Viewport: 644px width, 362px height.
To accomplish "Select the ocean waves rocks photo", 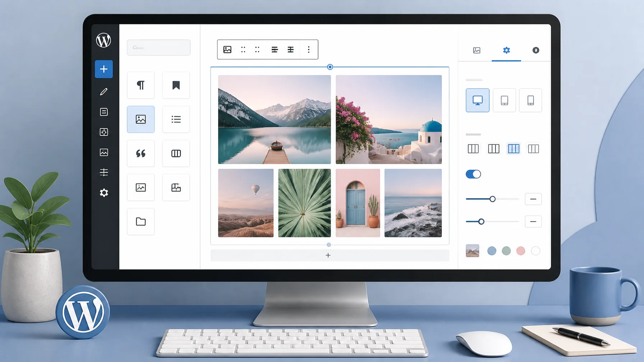I will tap(413, 203).
